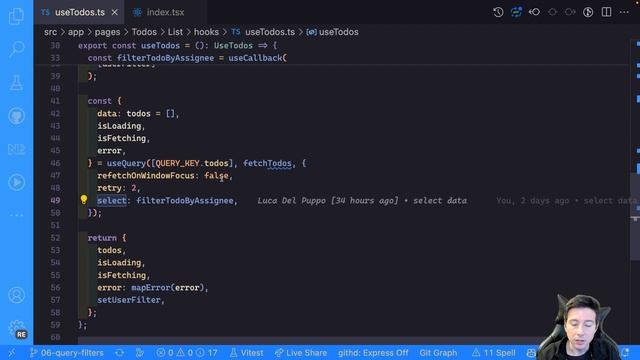Open the Manage gear icon
The height and width of the screenshot is (360, 640).
click(16, 328)
